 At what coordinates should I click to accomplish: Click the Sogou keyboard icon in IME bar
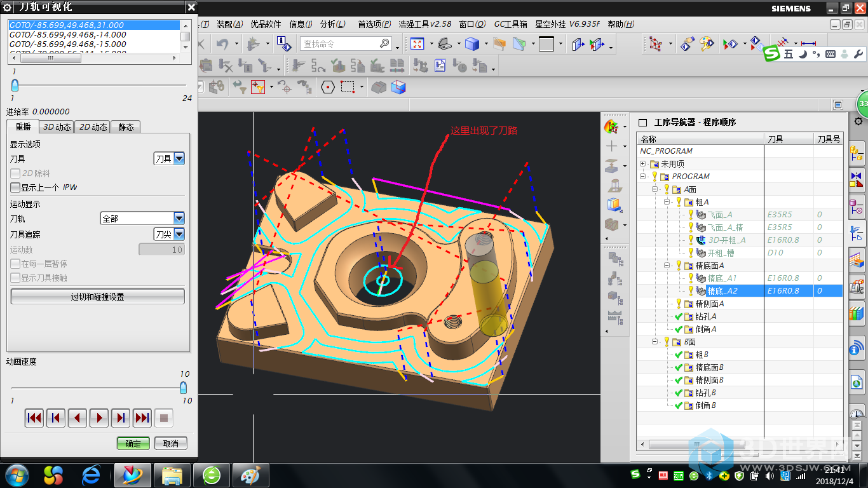pos(830,55)
